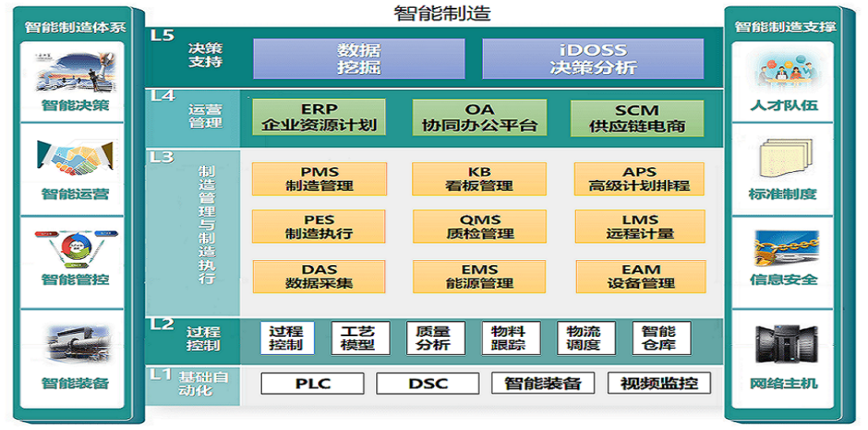The width and height of the screenshot is (868, 430).
Task: Select the ERP 企业资源计划 box
Action: [x=319, y=118]
